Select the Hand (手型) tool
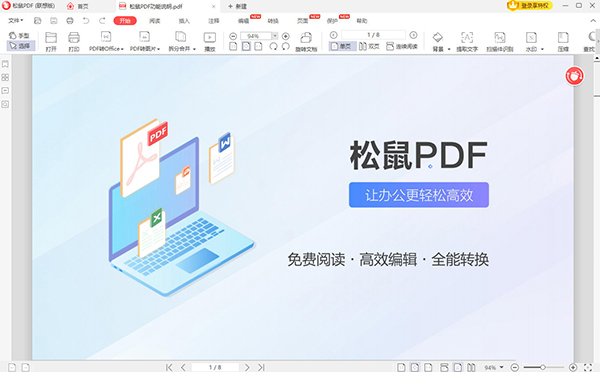 (x=19, y=36)
